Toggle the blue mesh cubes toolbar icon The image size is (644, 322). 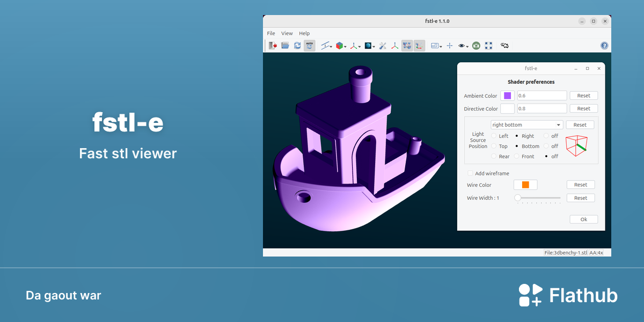point(407,46)
